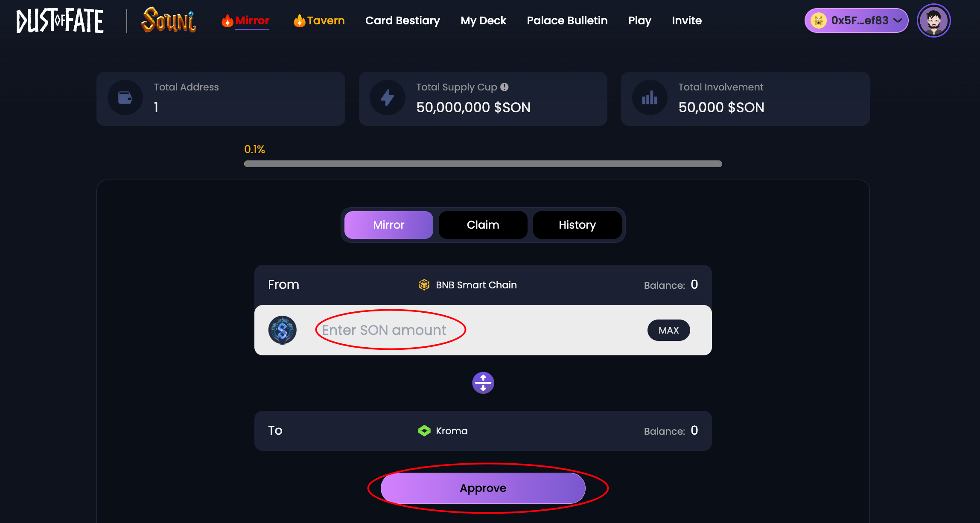Viewport: 980px width, 523px height.
Task: Click the Souni game logo
Action: 169,20
